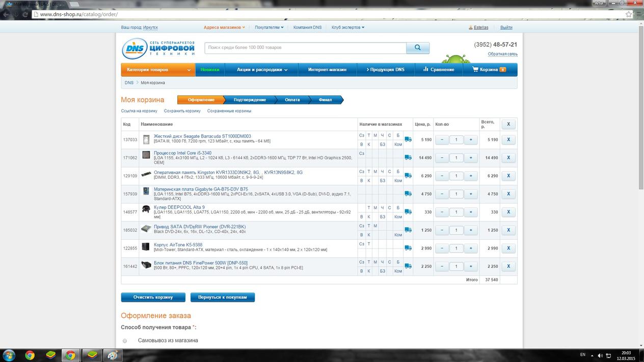Viewport: 644px width, 362px height.
Task: Increase quantity of Seagate Barracuda
Action: [471, 140]
